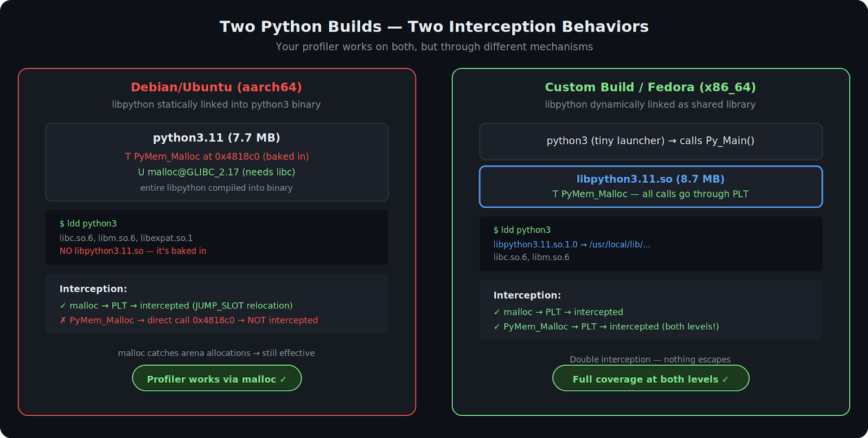868x438 pixels.
Task: Click 'U malloc@GLIBC_2.17 (needs libc)' line
Action: tap(216, 172)
